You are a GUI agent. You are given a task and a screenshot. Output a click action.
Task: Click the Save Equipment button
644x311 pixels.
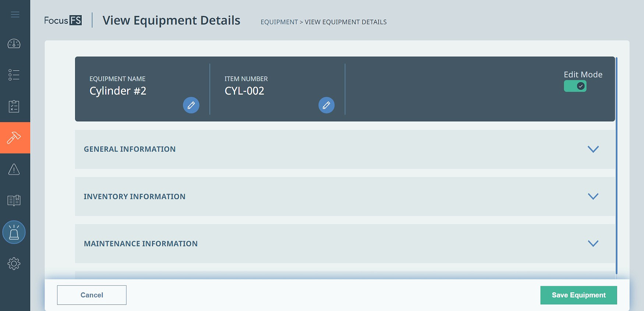coord(578,295)
